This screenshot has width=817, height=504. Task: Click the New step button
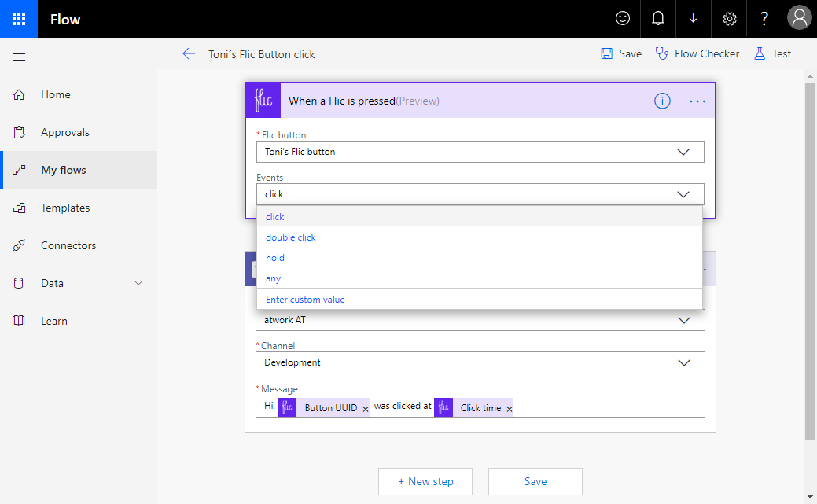425,481
